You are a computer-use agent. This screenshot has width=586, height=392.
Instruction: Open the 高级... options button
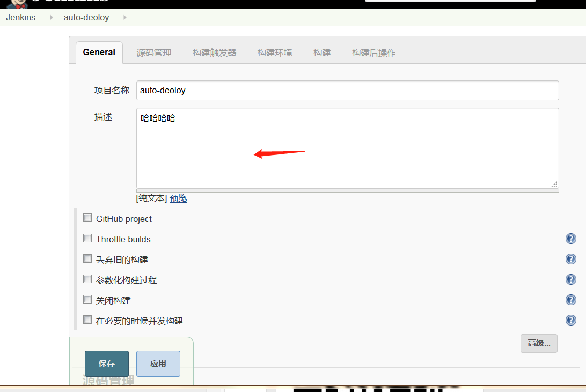pyautogui.click(x=539, y=343)
